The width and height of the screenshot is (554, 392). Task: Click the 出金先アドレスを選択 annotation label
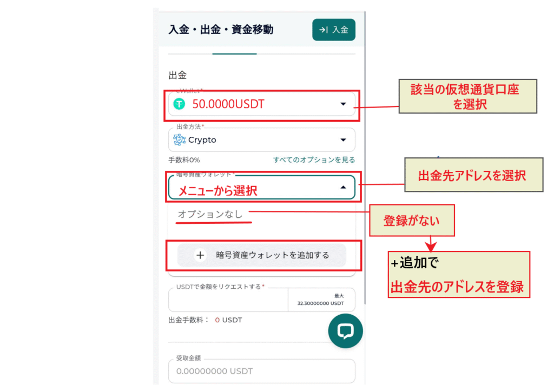[473, 175]
